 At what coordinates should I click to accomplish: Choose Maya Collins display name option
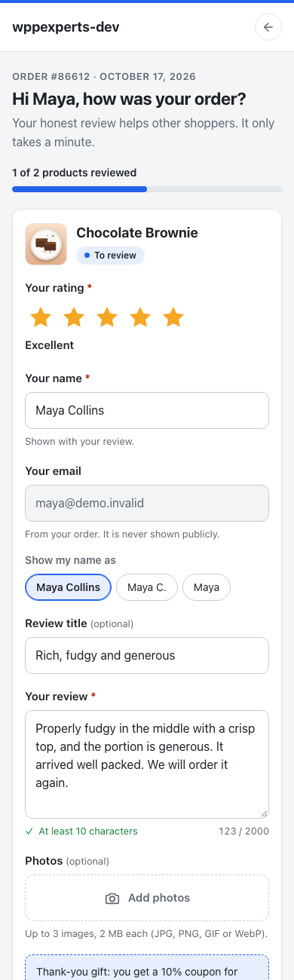click(x=69, y=587)
